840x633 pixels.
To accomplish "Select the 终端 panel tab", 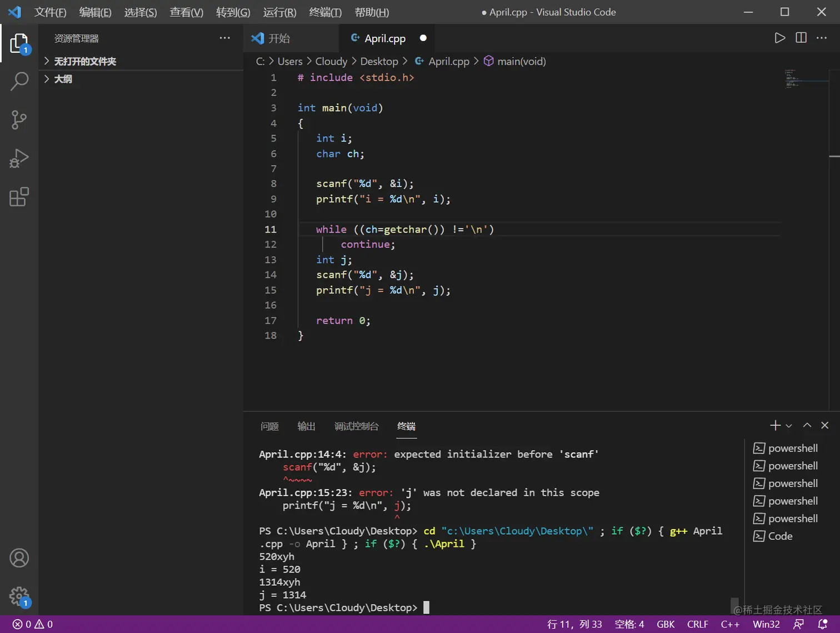I will (x=406, y=426).
